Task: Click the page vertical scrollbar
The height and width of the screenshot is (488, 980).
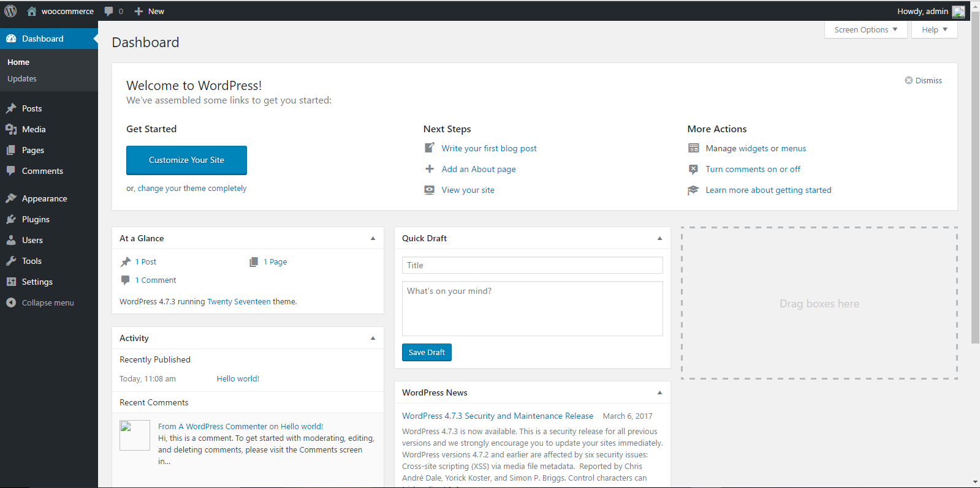Action: tap(975, 178)
